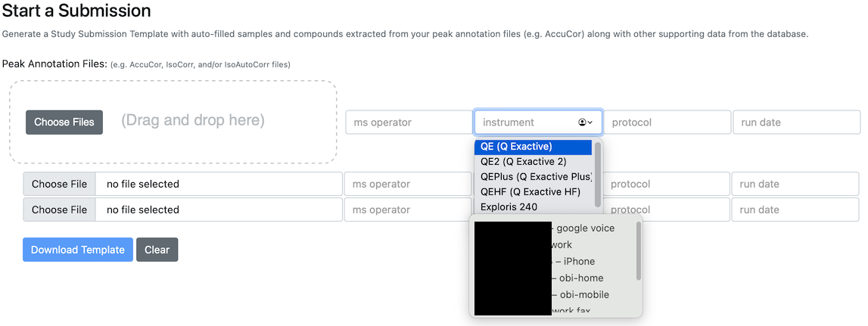Click the contact autofill icon in instrument field
The image size is (868, 326).
pyautogui.click(x=583, y=123)
